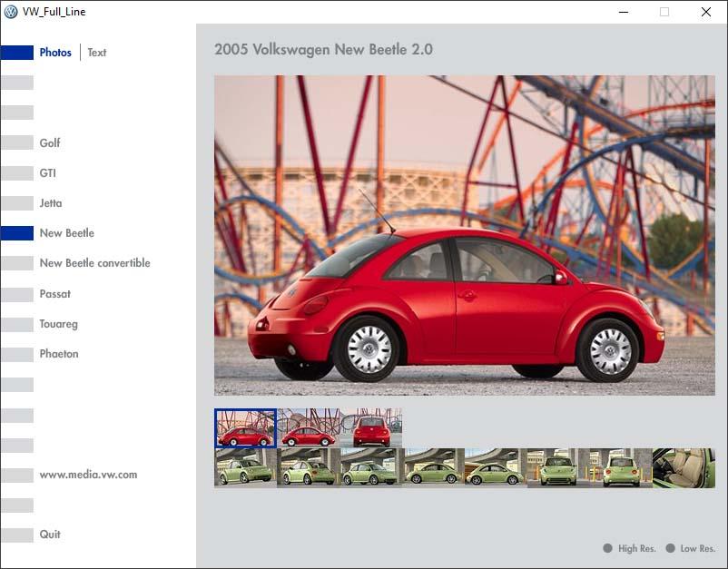
Task: Minimize the VW_Full_Line window
Action: tap(624, 12)
